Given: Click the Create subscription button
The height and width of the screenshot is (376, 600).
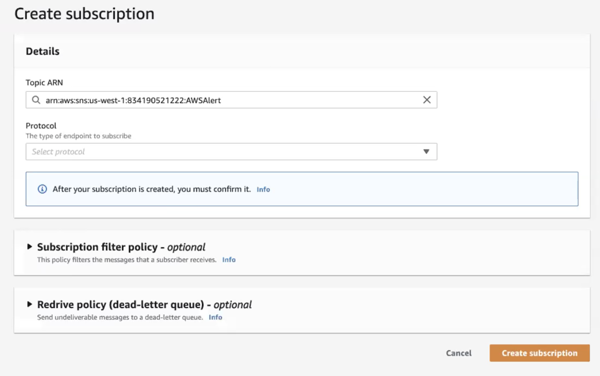Looking at the screenshot, I should (540, 353).
